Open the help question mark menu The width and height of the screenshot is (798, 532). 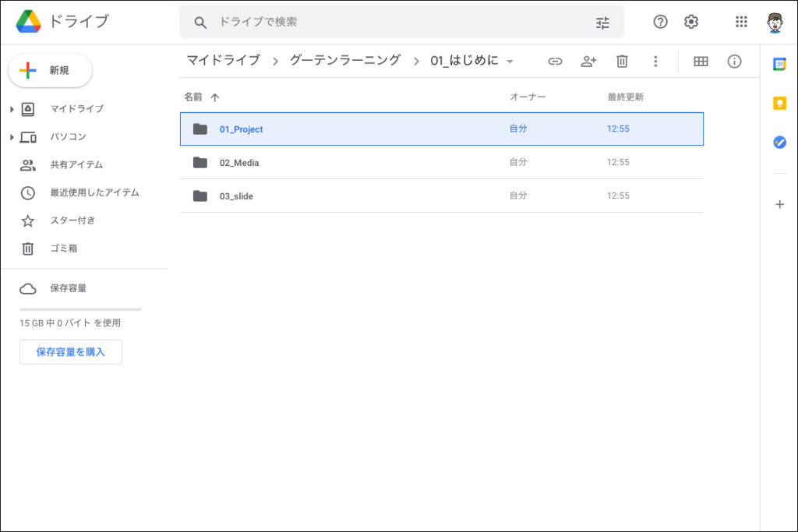[x=660, y=22]
